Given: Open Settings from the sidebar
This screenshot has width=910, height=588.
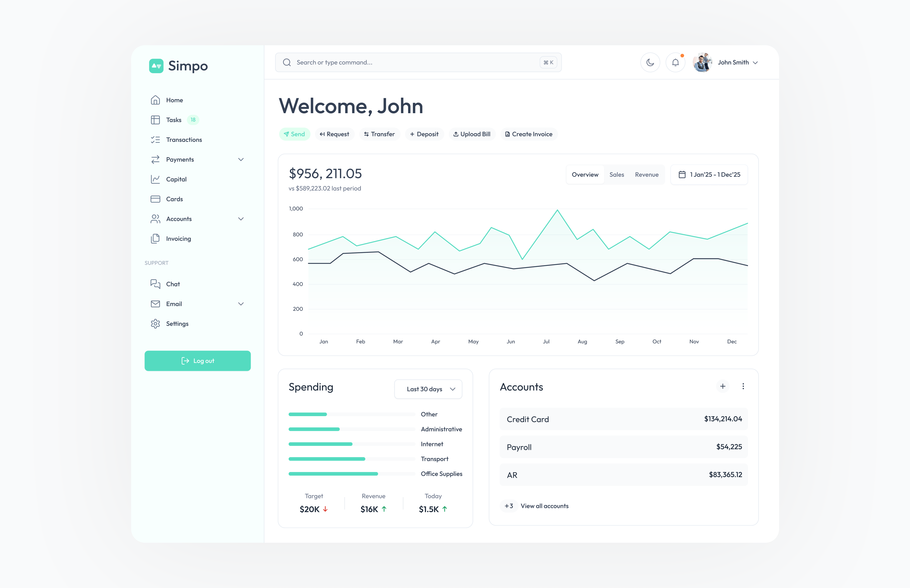Looking at the screenshot, I should [177, 323].
